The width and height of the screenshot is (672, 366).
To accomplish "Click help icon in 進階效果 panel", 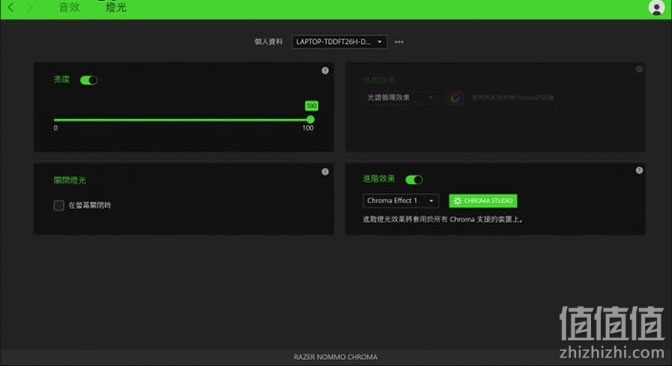I will tap(639, 171).
